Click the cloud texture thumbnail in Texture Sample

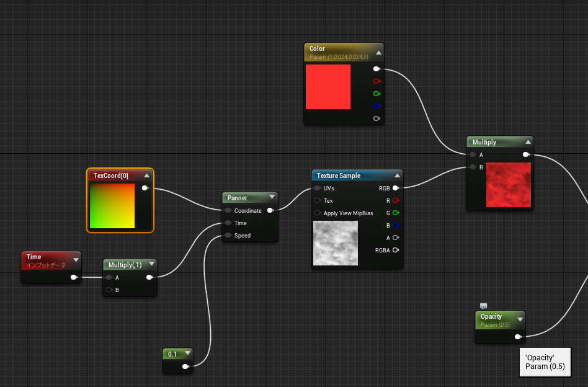pyautogui.click(x=336, y=243)
